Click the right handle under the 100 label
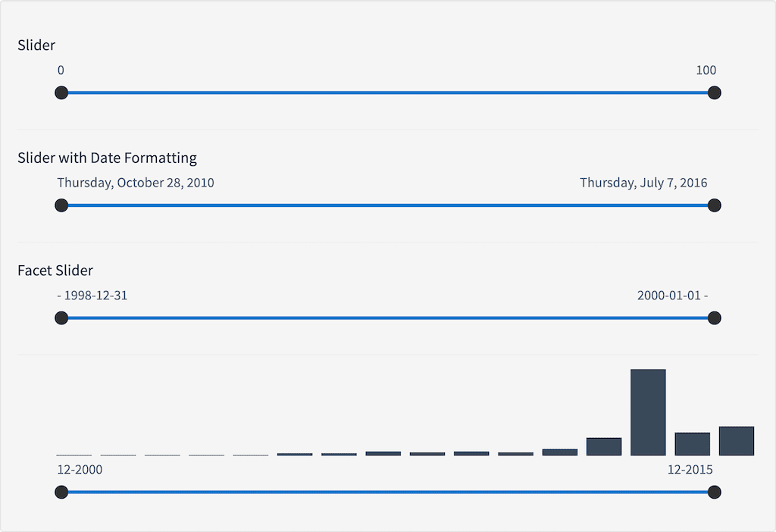The height and width of the screenshot is (532, 776). click(713, 93)
